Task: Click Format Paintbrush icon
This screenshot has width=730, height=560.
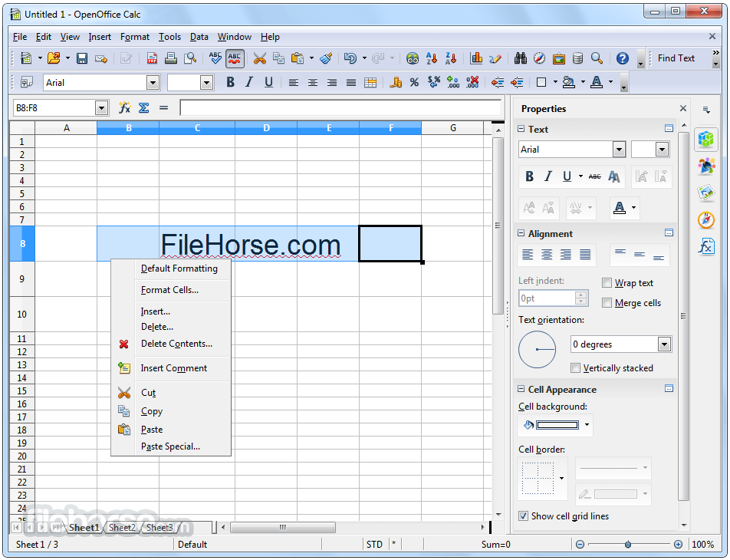Action: point(327,58)
